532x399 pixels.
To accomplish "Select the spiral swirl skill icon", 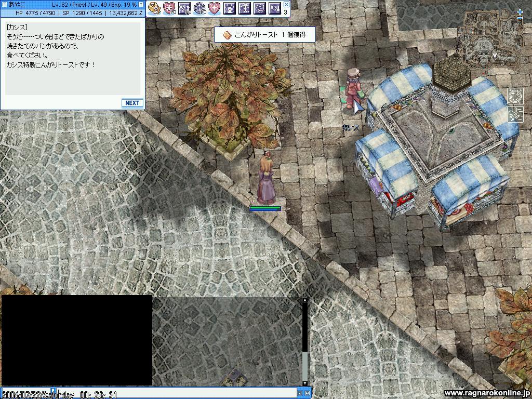I will pos(260,8).
